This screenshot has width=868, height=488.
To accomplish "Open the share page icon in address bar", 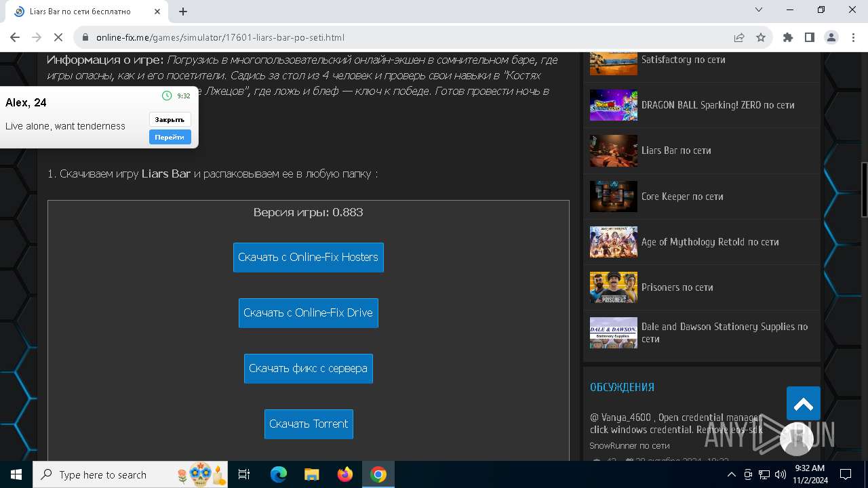I will [738, 38].
